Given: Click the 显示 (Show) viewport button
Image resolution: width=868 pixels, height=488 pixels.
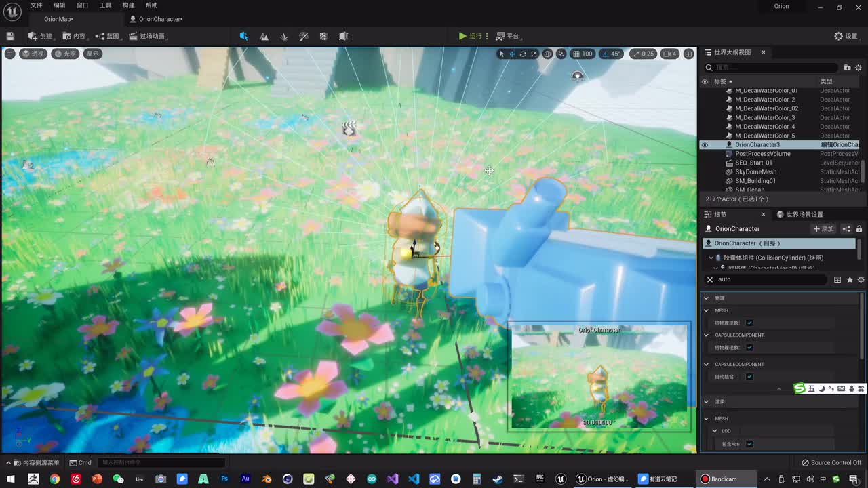Looking at the screenshot, I should (92, 54).
